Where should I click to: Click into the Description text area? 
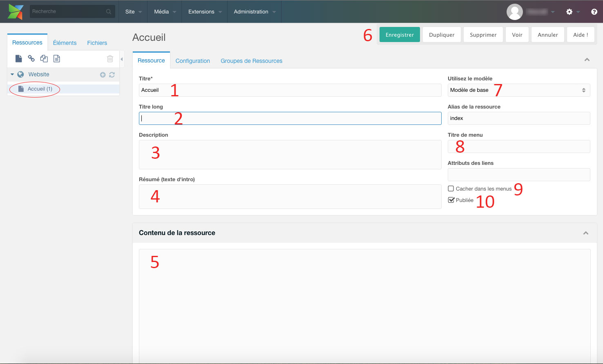coord(290,155)
